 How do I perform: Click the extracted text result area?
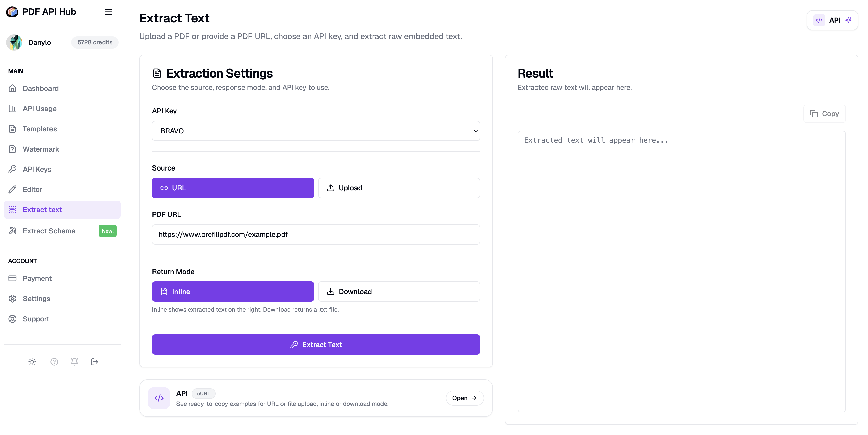(x=681, y=272)
